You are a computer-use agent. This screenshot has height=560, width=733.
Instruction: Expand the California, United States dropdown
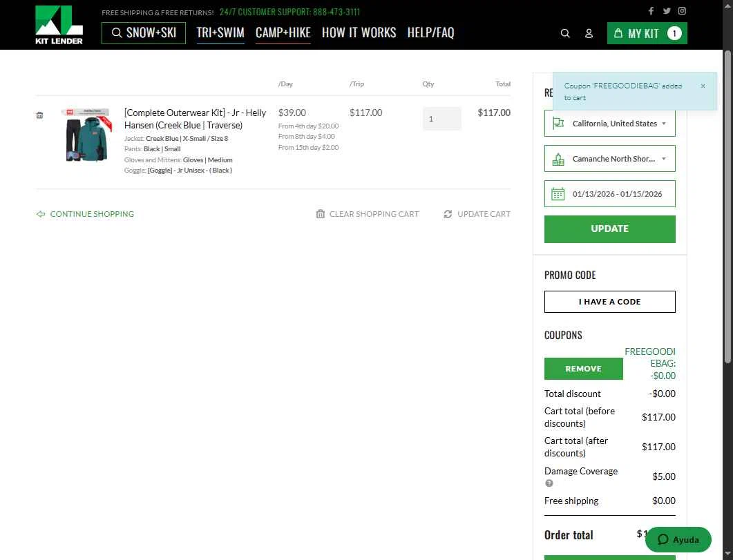coord(609,124)
